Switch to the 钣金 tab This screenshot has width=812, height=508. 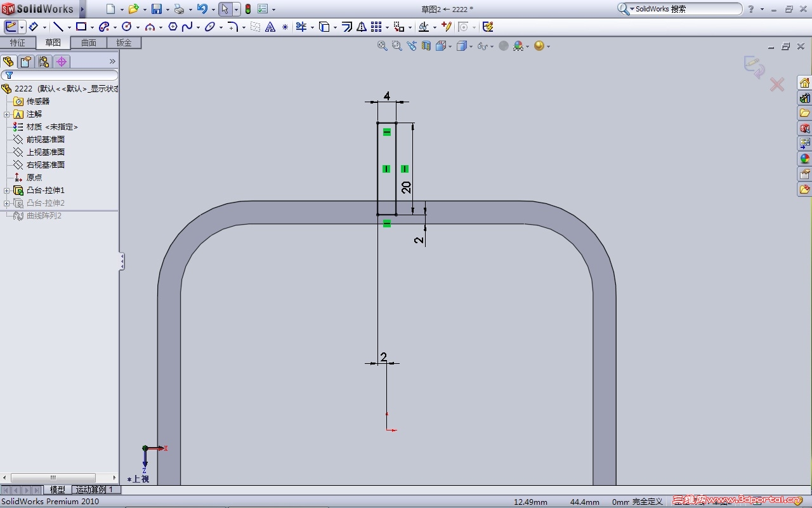124,43
